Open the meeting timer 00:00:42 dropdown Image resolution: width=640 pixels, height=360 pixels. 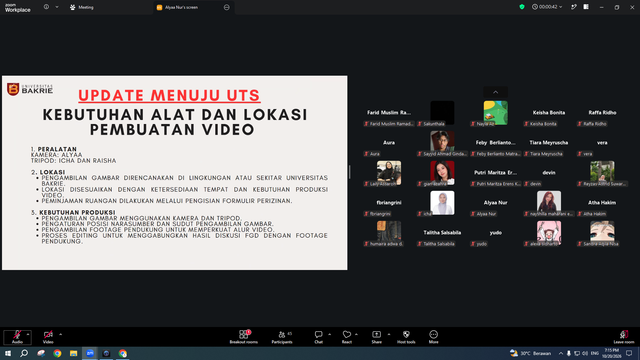click(547, 7)
